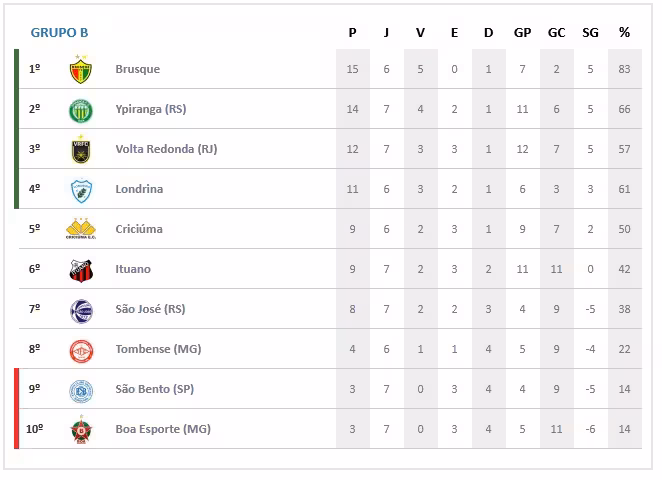The width and height of the screenshot is (662, 480).
Task: Click the Brusque club crest
Action: pyautogui.click(x=81, y=70)
